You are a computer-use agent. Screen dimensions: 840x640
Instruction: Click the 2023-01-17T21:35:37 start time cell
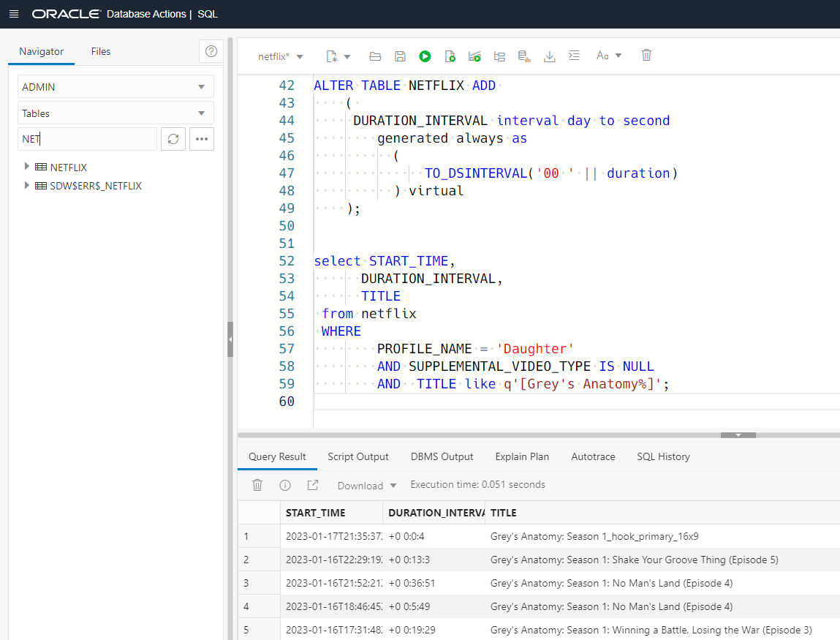[332, 537]
